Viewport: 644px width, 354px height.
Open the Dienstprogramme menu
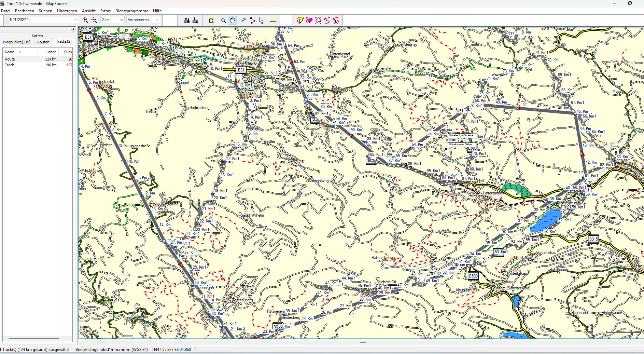coord(131,11)
